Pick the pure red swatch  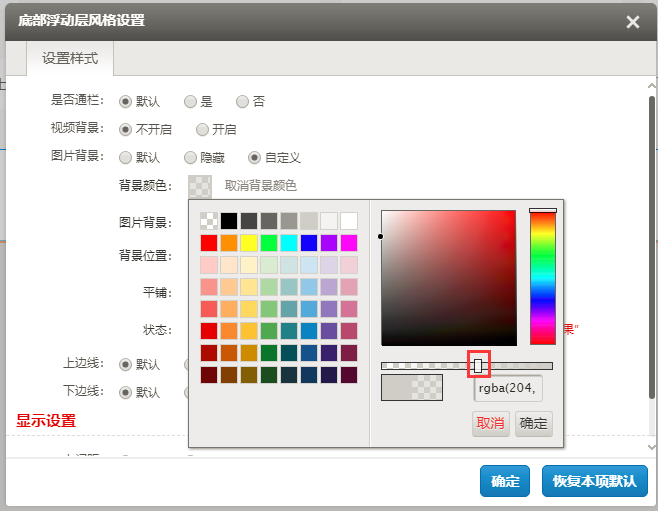coord(209,243)
